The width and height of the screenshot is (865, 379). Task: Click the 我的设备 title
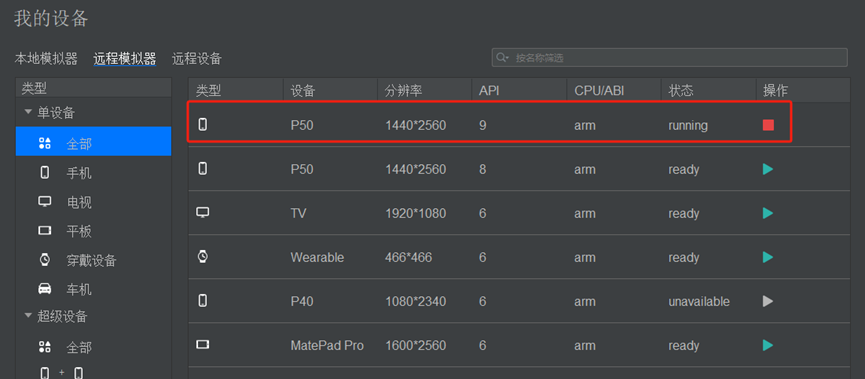coord(51,19)
